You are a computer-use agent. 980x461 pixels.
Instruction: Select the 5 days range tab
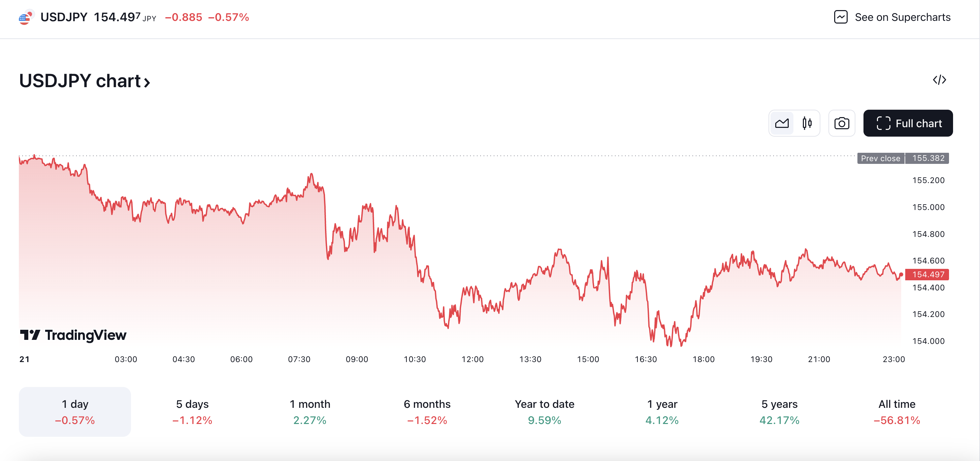pos(192,412)
